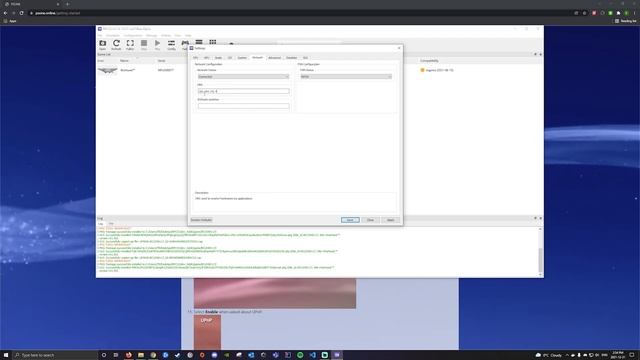Close the Settings dialog with X
Viewport: 640px width, 360px height.
click(399, 48)
